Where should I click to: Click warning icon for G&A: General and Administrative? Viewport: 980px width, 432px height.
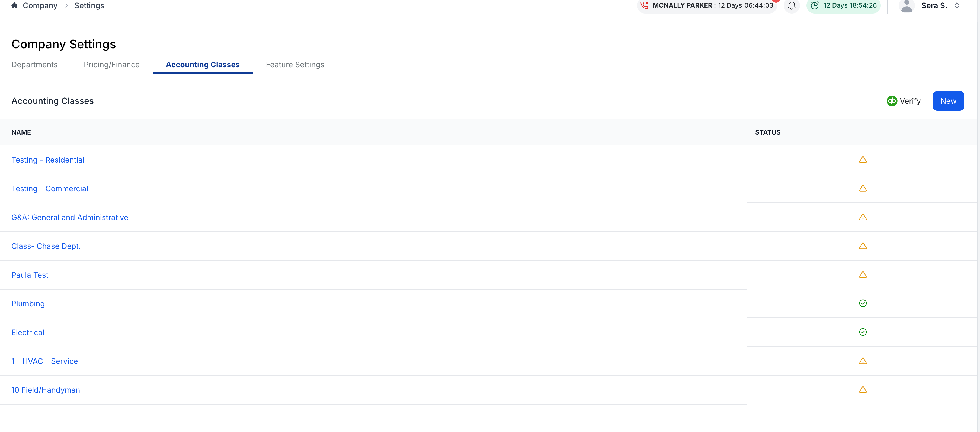click(863, 217)
